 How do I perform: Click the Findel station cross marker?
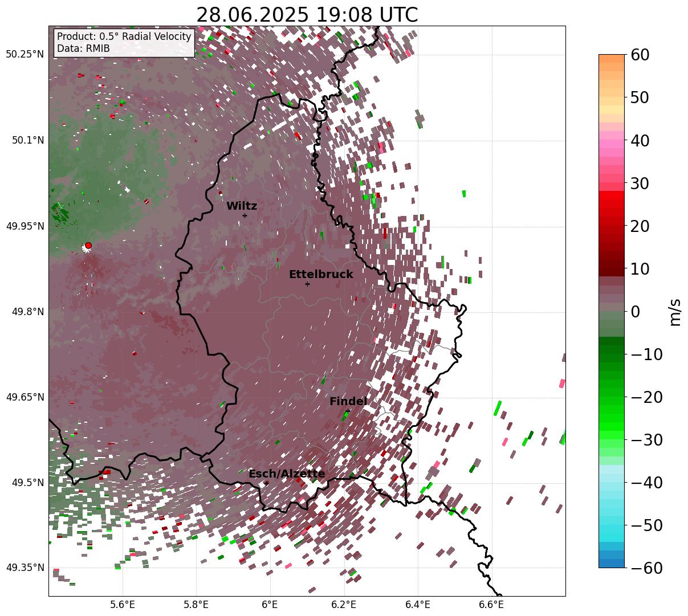[348, 411]
